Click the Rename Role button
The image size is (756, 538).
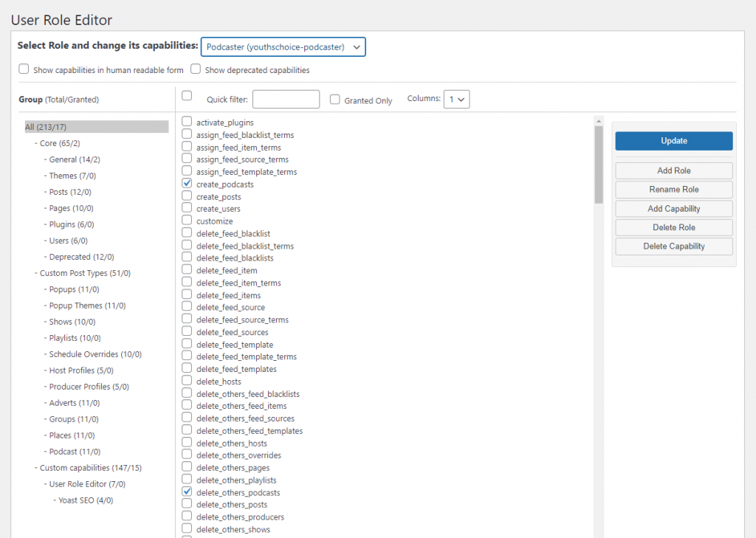(673, 190)
